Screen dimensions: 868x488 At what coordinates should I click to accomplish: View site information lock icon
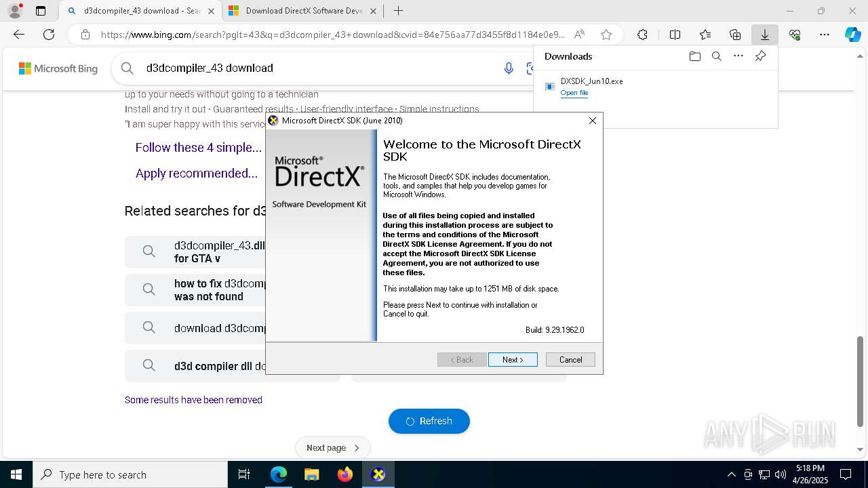85,35
